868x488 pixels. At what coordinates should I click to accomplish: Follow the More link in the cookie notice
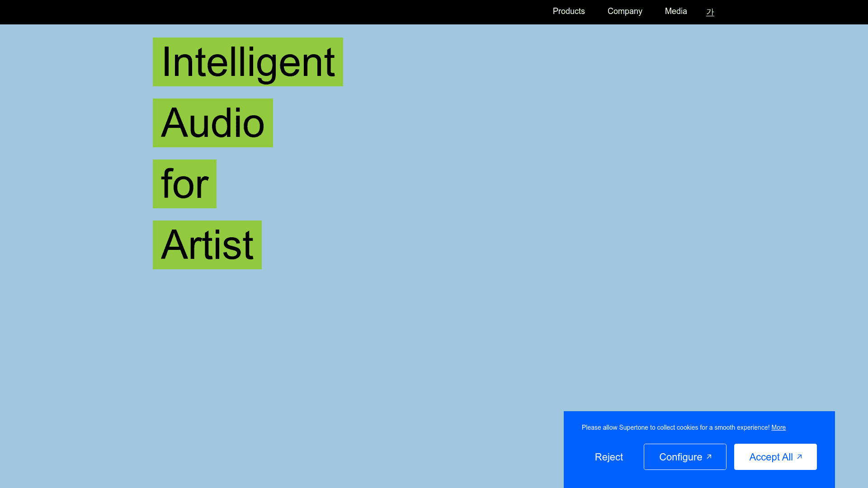pyautogui.click(x=778, y=427)
